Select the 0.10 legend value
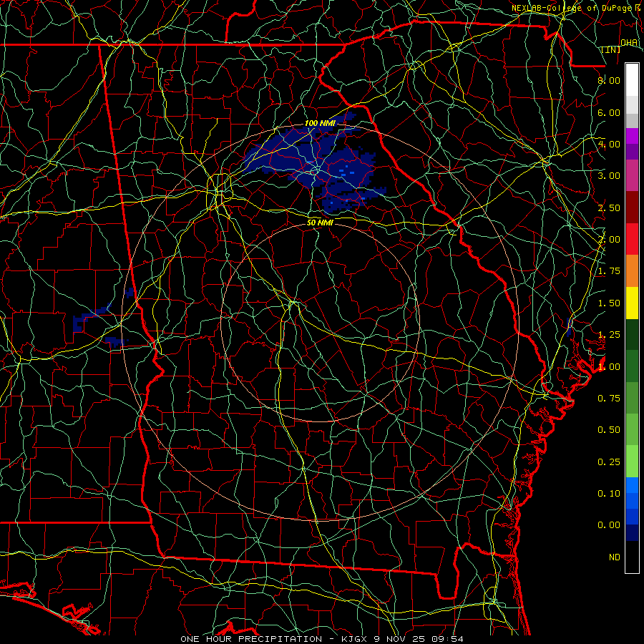 tap(609, 494)
